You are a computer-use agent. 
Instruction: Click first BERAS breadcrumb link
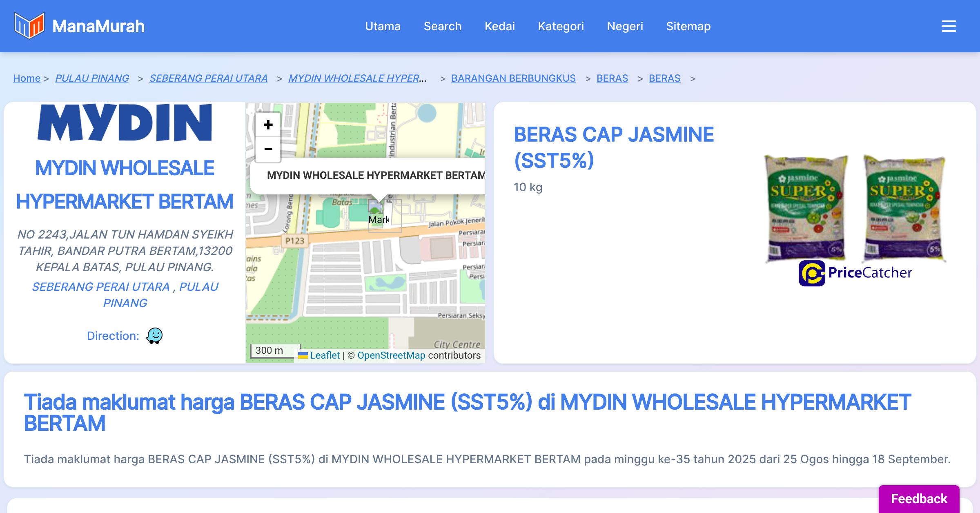(x=612, y=78)
